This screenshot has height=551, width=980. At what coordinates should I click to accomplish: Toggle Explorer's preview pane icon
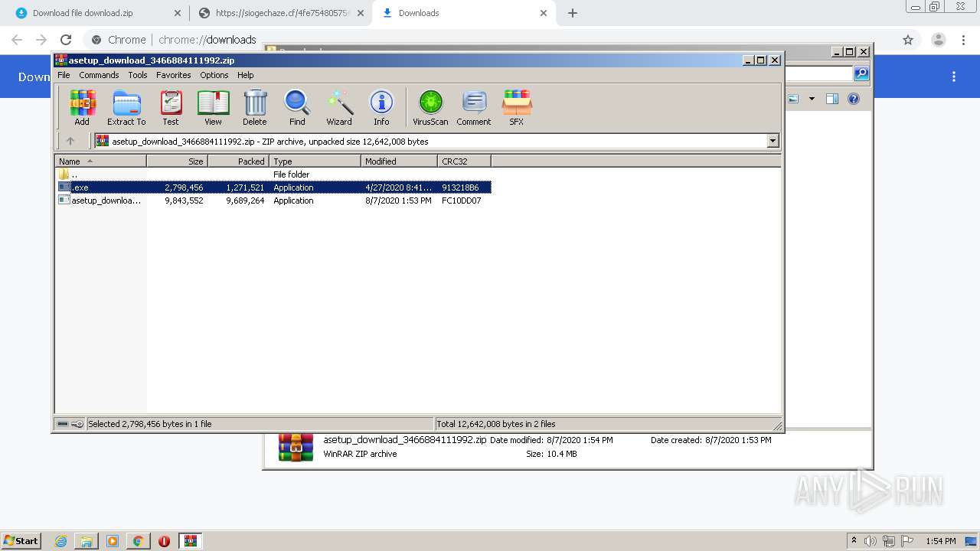pyautogui.click(x=832, y=99)
